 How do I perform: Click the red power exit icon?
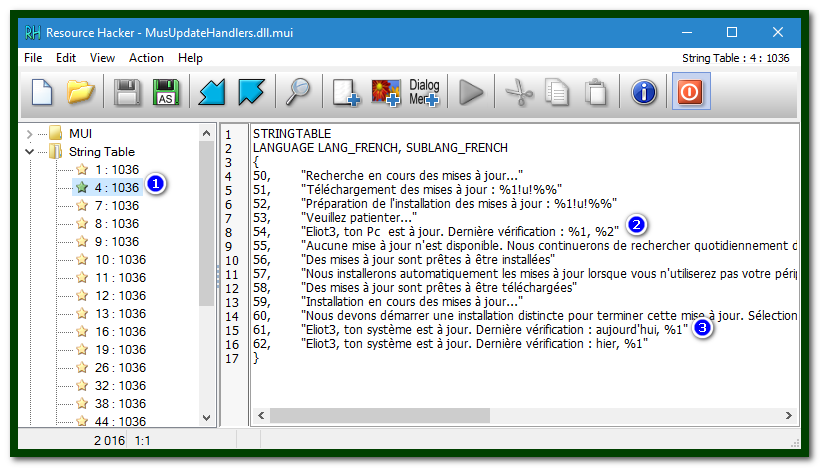(690, 92)
